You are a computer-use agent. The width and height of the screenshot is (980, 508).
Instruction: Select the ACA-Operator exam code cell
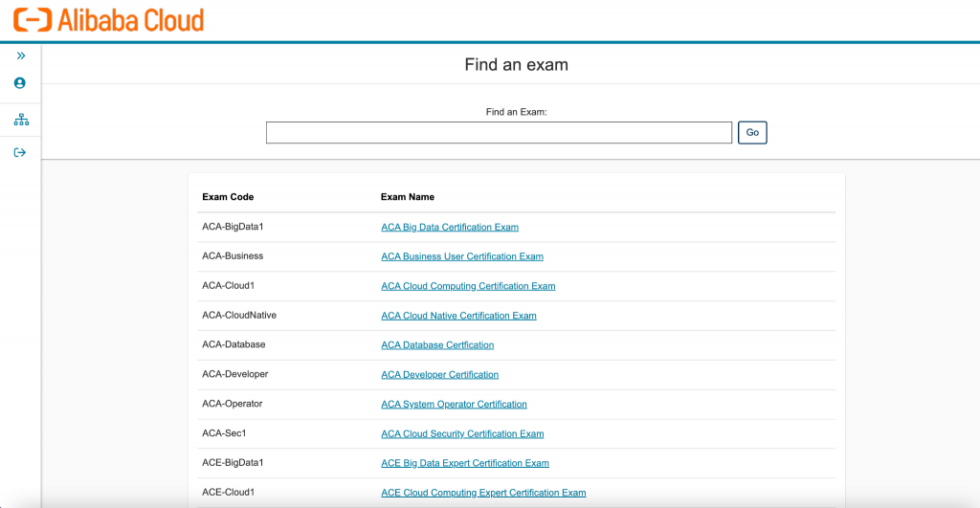(232, 404)
